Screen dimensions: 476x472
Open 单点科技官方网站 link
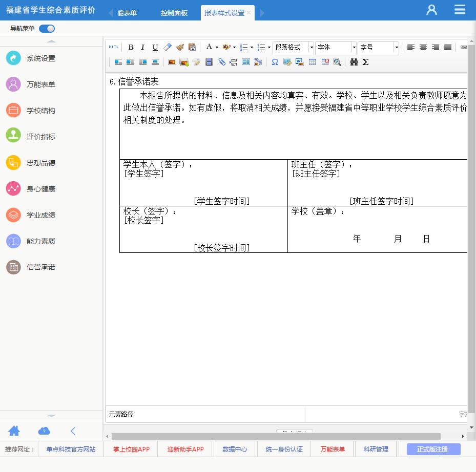pos(71,449)
